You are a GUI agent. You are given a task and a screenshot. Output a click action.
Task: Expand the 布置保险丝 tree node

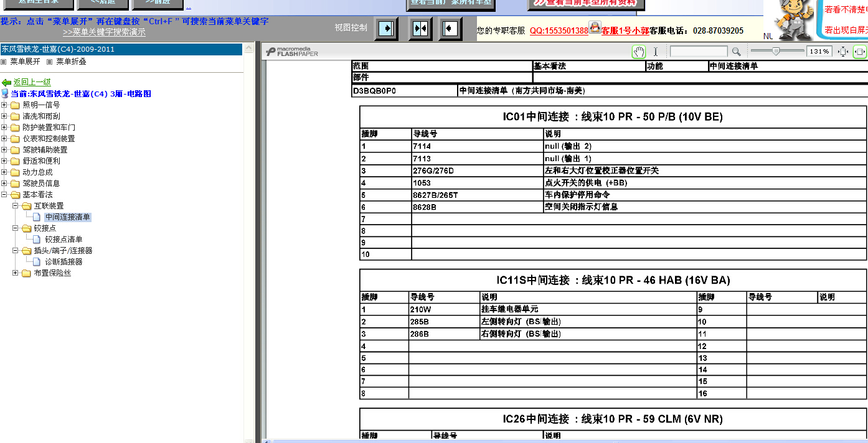[x=16, y=273]
